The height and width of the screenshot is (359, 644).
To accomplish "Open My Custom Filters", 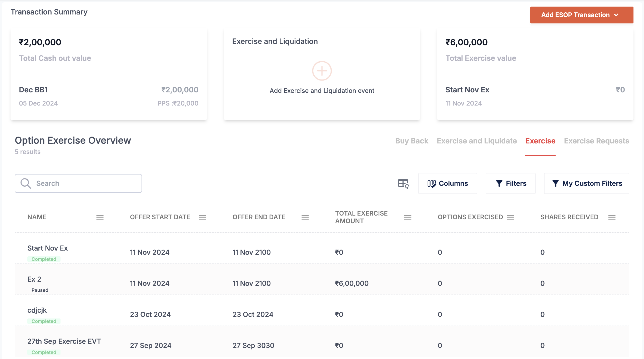I will click(586, 183).
